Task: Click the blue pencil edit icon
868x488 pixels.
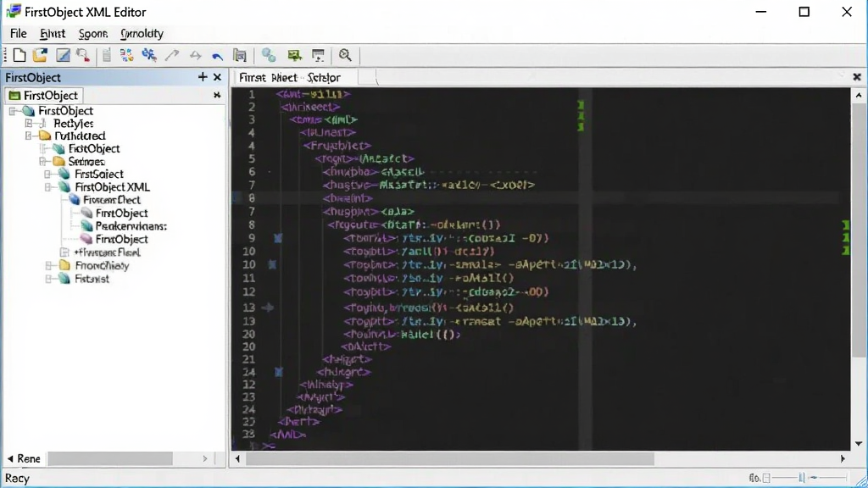Action: 63,55
